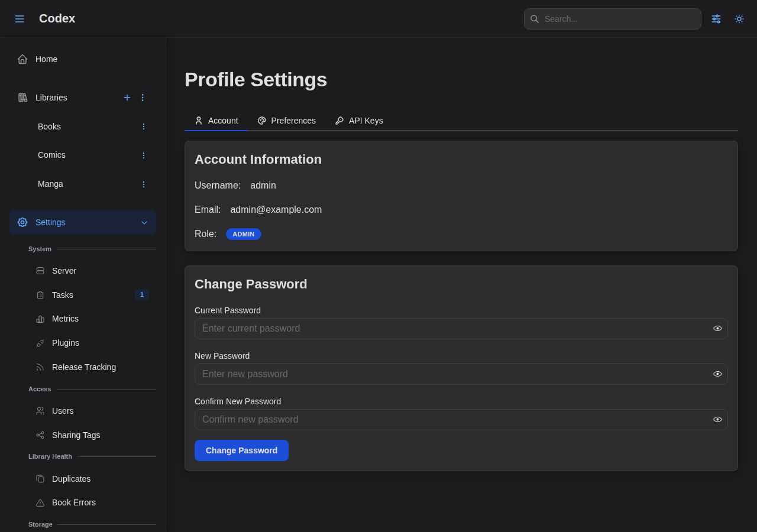Switch to the Preferences tab
This screenshot has height=532, width=757.
(x=287, y=121)
